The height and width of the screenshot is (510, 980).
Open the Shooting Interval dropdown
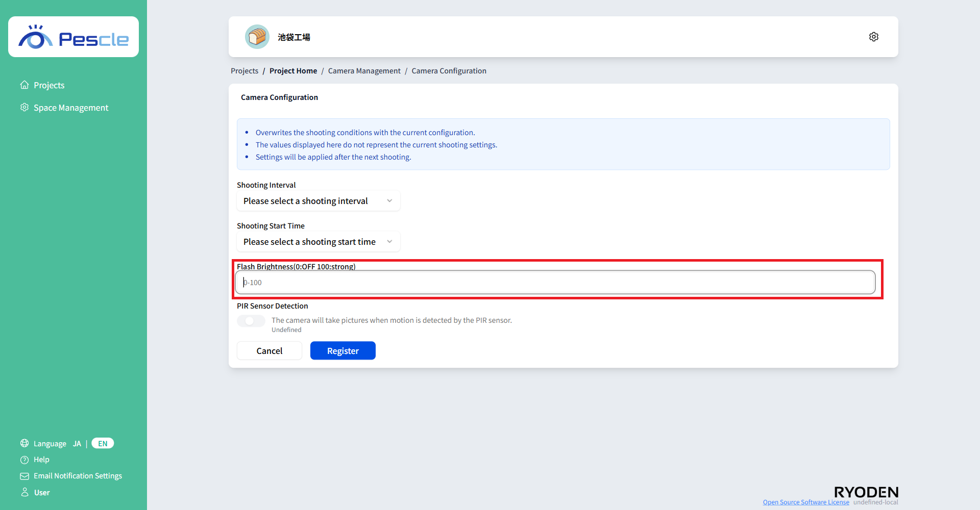tap(318, 201)
